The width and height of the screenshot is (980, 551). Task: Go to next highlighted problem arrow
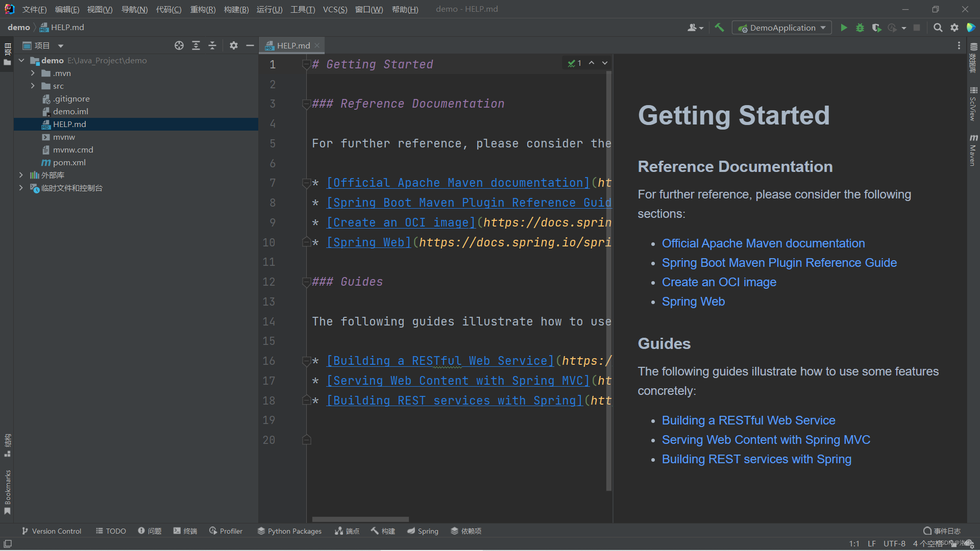[605, 63]
